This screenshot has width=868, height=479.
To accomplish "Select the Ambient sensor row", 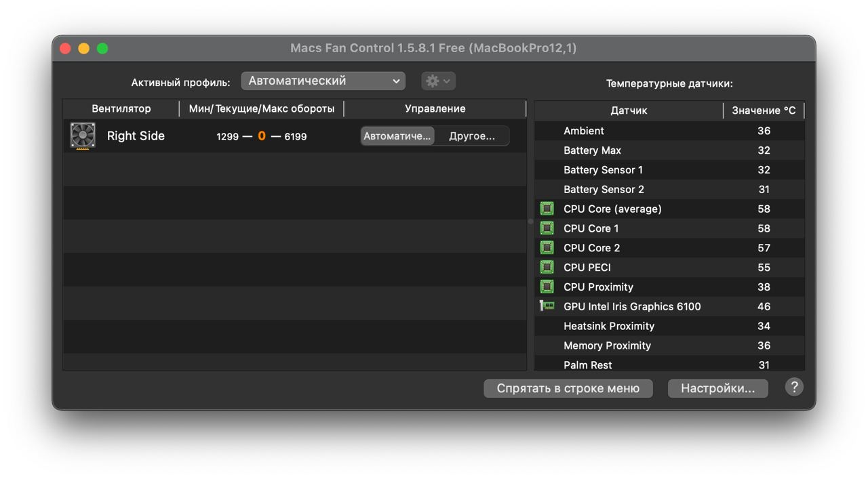I will (669, 131).
